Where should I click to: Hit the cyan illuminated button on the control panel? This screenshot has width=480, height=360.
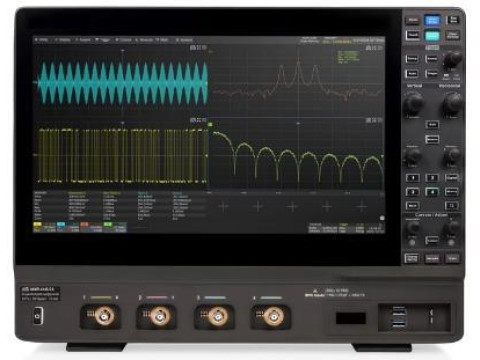click(432, 35)
